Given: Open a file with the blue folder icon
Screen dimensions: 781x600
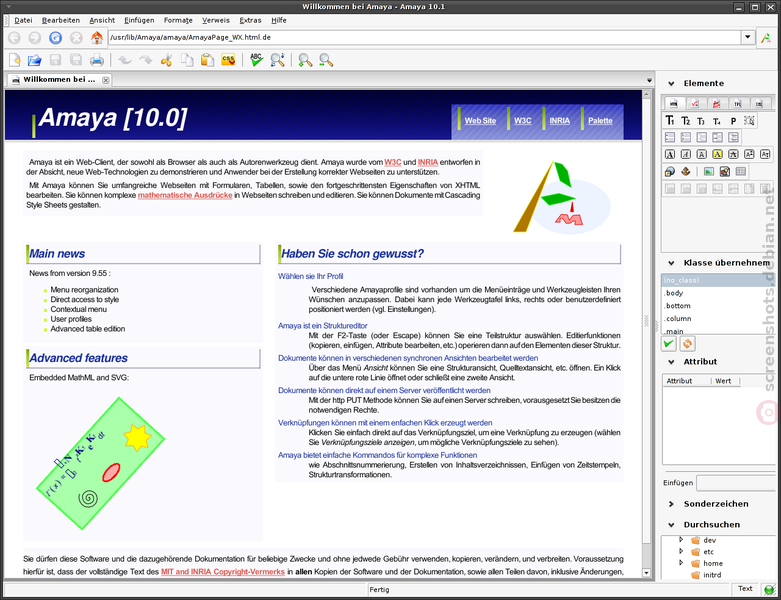Looking at the screenshot, I should [34, 60].
